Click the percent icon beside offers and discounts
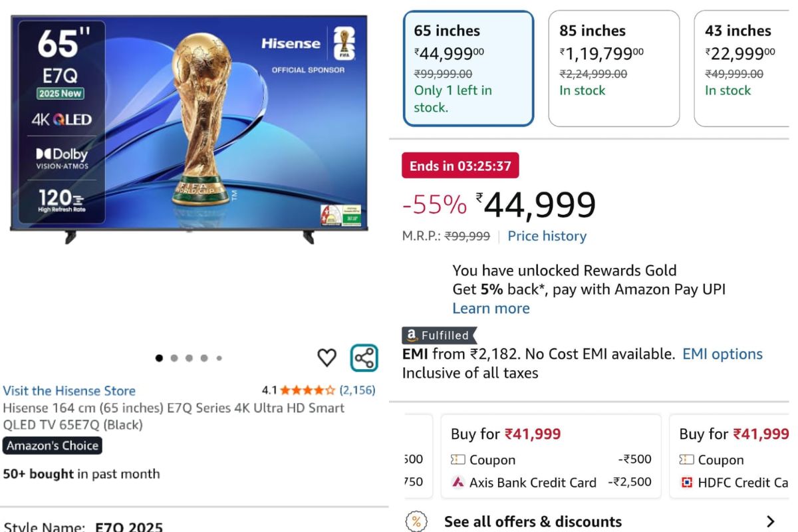The image size is (798, 532). coord(418,521)
